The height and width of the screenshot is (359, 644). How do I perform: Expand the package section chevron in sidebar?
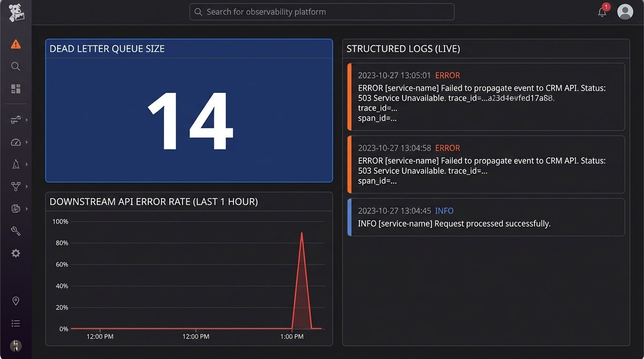pos(26,208)
